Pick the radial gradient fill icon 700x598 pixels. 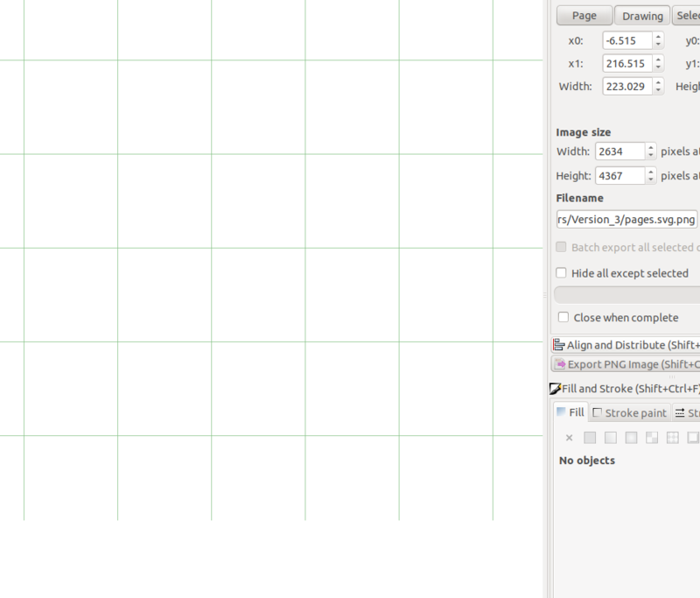point(631,437)
